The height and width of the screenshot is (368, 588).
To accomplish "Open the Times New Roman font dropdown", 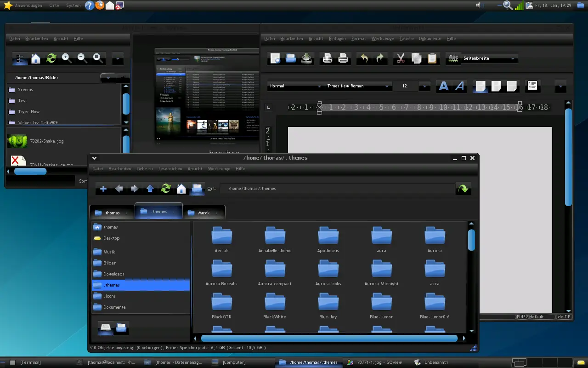I will pos(358,86).
